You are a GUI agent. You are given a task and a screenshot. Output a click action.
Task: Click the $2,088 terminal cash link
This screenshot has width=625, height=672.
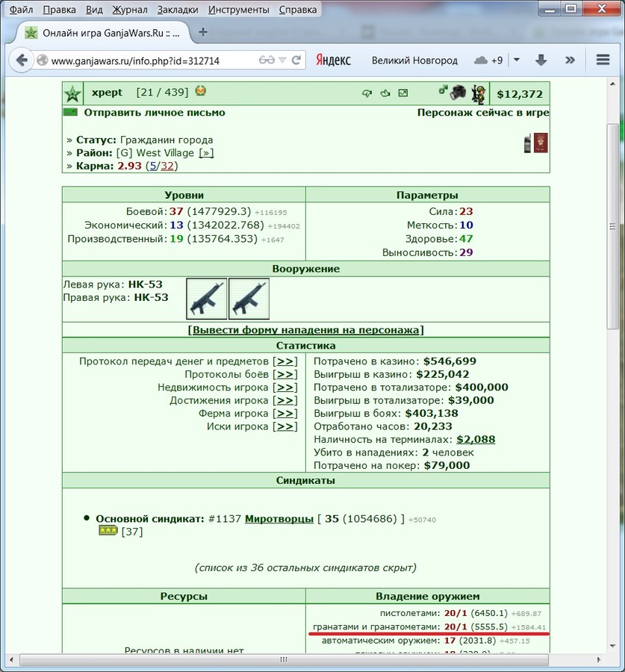pos(476,439)
